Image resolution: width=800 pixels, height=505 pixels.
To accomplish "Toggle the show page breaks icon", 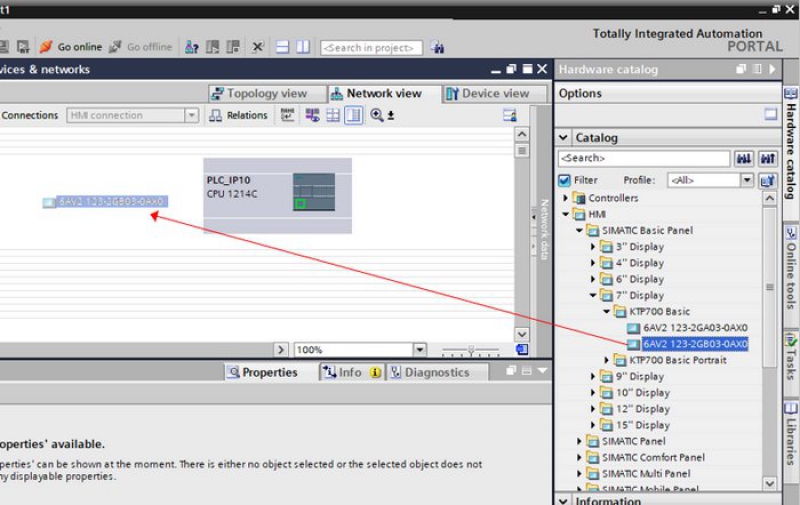I will click(354, 115).
